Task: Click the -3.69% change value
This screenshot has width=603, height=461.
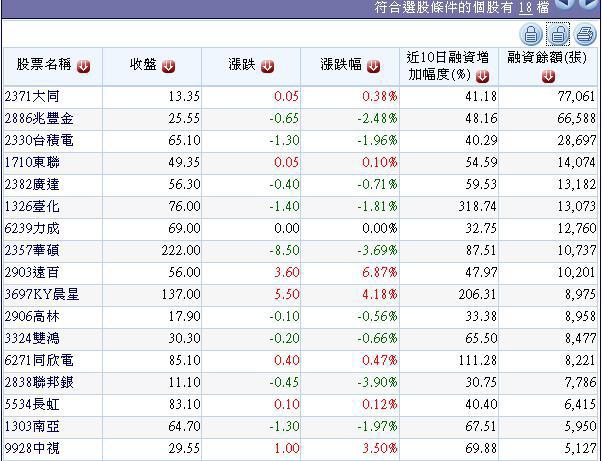Action: tap(377, 250)
